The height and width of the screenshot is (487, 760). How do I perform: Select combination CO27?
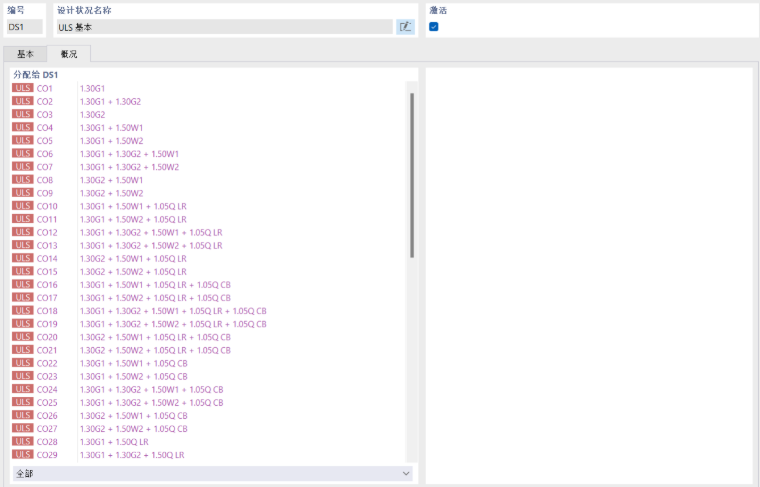pyautogui.click(x=208, y=428)
